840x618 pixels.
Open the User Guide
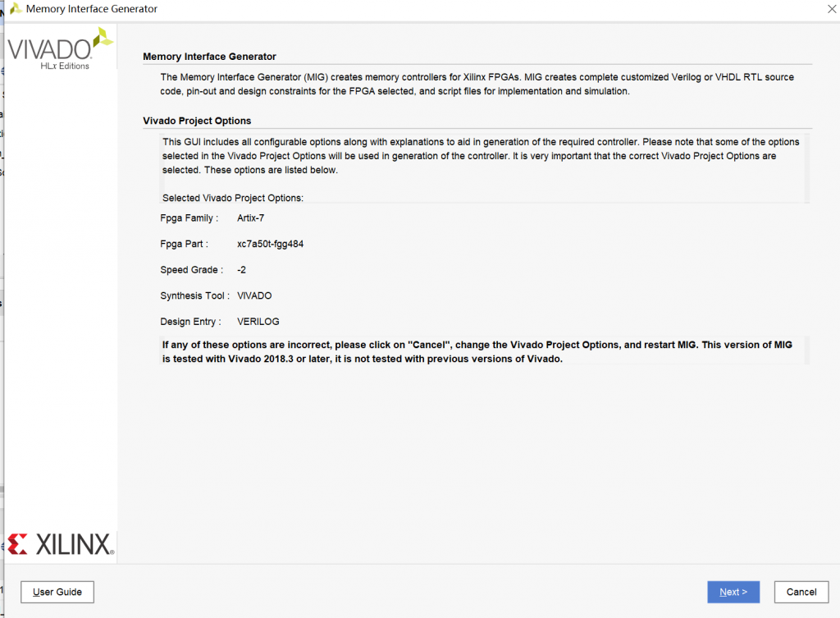coord(57,592)
